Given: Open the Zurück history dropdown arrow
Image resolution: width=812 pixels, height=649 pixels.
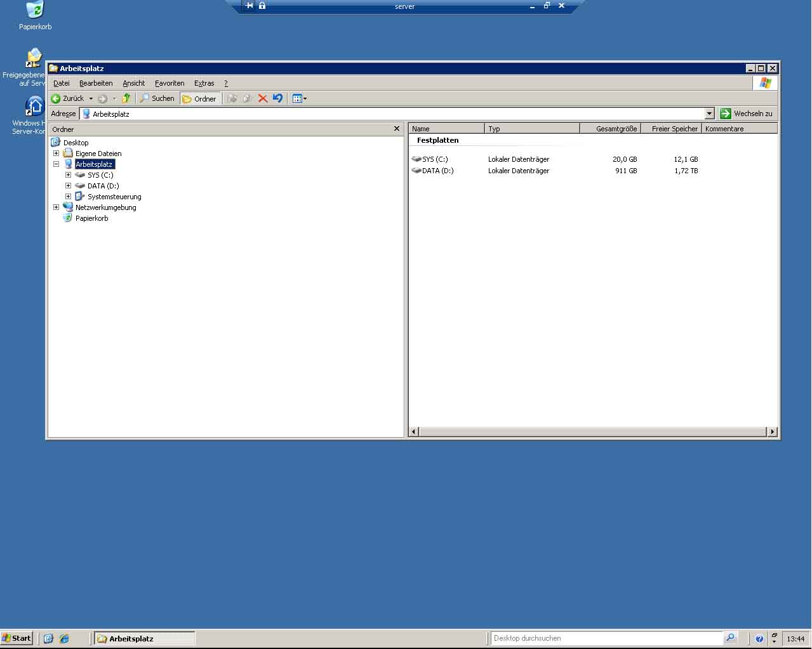Looking at the screenshot, I should (x=91, y=98).
